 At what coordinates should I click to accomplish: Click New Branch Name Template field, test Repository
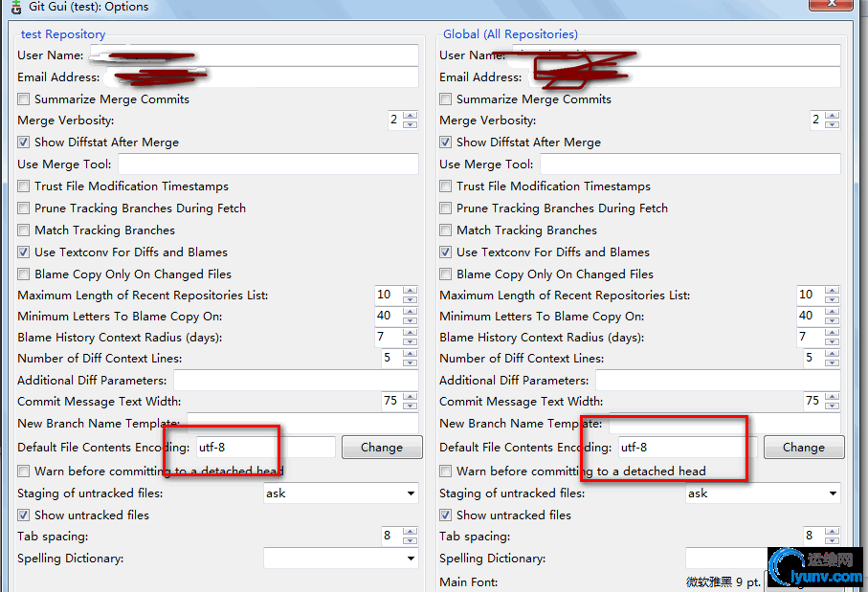pos(302,424)
